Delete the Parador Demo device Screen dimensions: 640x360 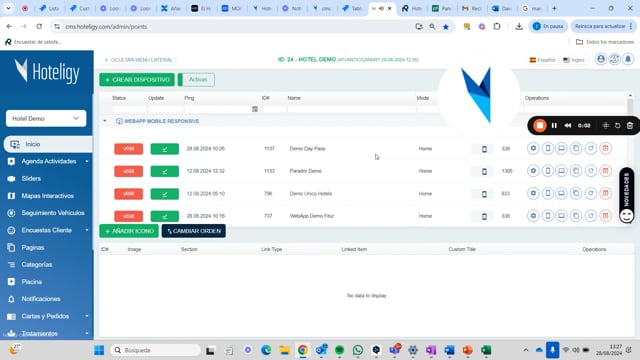click(605, 171)
